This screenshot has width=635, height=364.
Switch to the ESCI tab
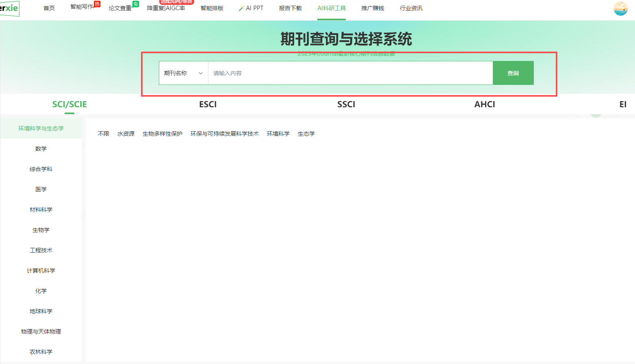208,104
